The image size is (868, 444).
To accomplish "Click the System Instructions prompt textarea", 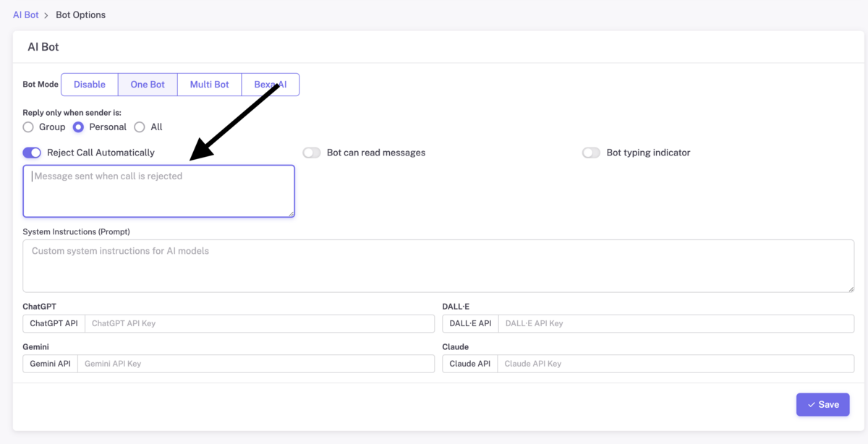I will [x=438, y=266].
